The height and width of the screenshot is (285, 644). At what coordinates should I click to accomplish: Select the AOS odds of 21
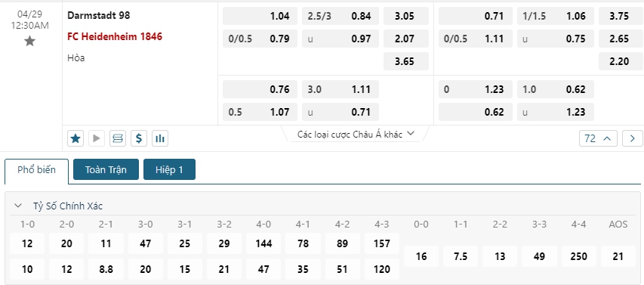pyautogui.click(x=618, y=256)
